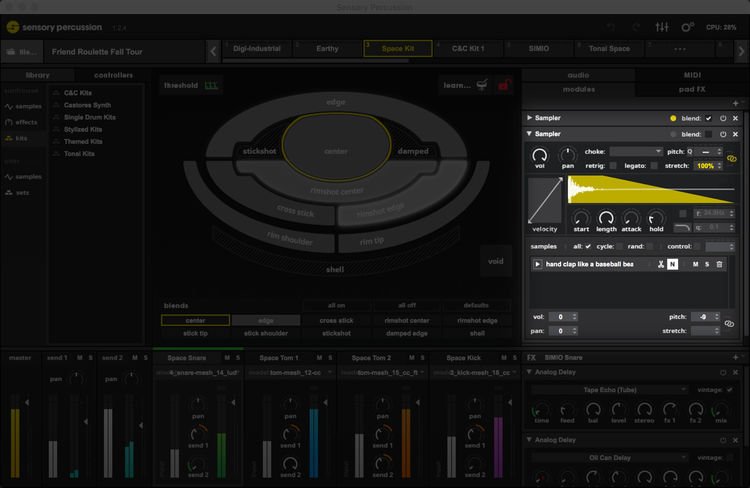This screenshot has height=488, width=750.
Task: Click the hold knob
Action: pos(656,218)
